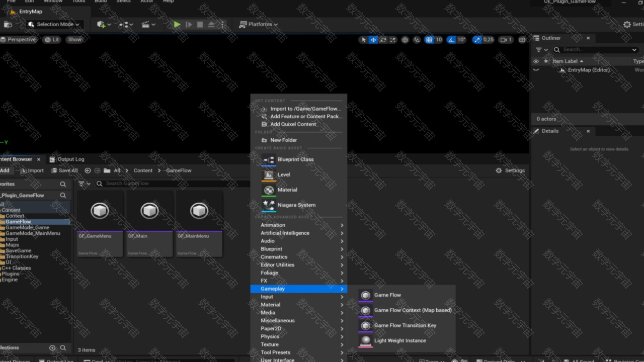Open the Show viewport flags menu
This screenshot has width=644, height=362.
pos(74,40)
